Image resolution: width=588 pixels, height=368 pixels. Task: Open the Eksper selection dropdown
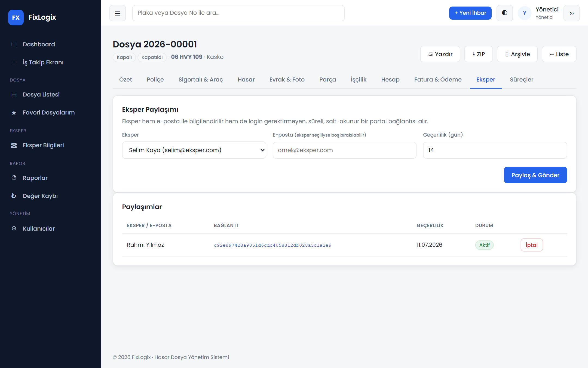tap(194, 150)
